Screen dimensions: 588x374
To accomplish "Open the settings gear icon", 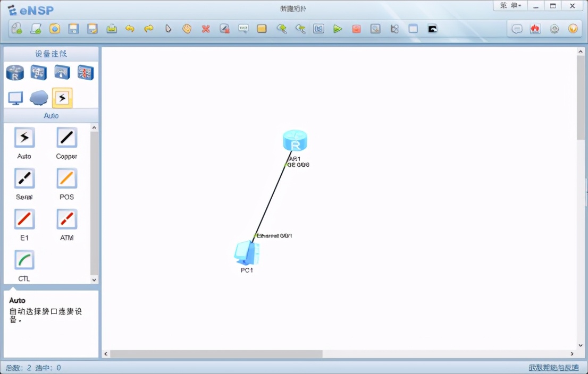I will pos(555,29).
